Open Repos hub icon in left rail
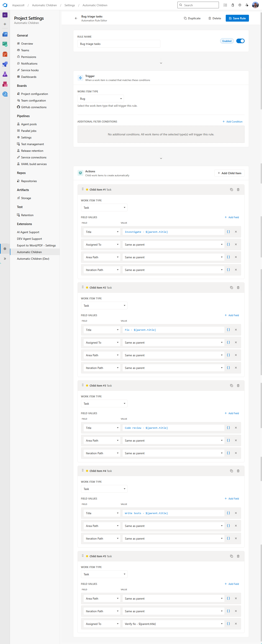Image resolution: width=262 pixels, height=644 pixels. [5, 54]
